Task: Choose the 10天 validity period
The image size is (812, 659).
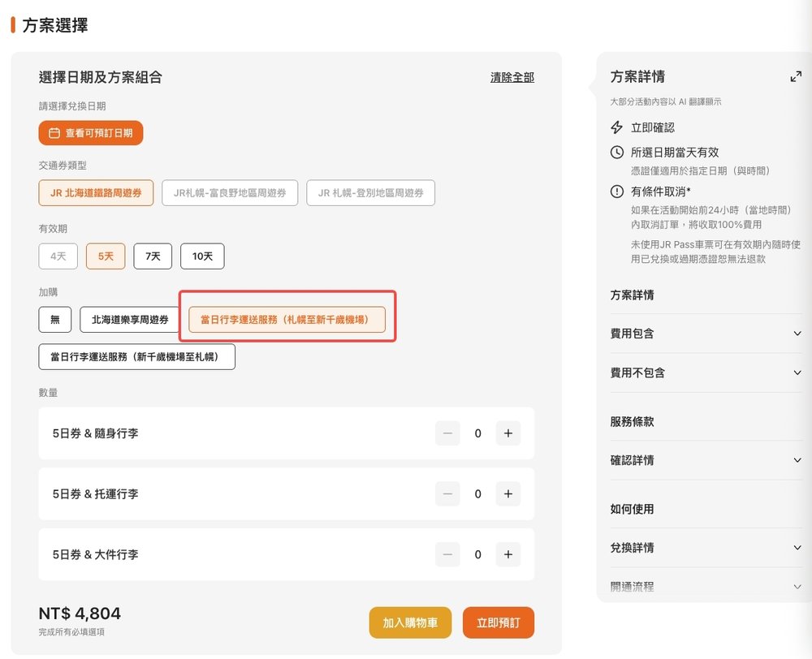Action: [202, 256]
